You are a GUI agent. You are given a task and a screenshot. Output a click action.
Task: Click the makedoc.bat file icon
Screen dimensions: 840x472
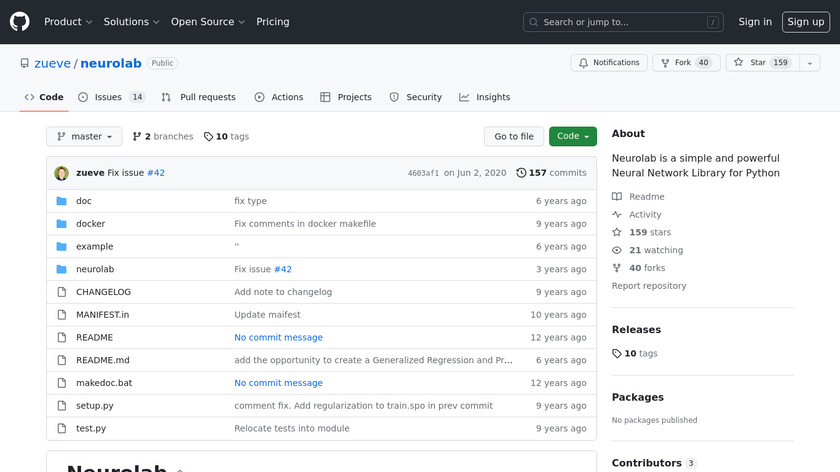(62, 383)
